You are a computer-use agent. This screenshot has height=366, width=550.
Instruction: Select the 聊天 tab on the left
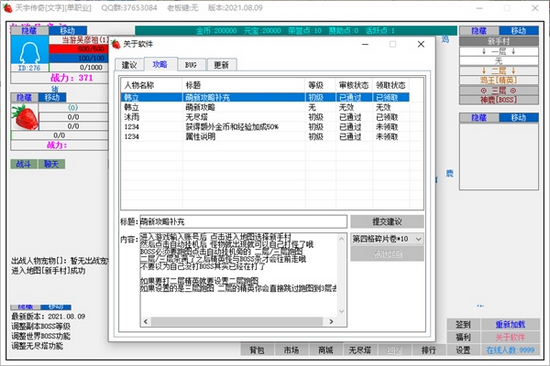click(52, 164)
